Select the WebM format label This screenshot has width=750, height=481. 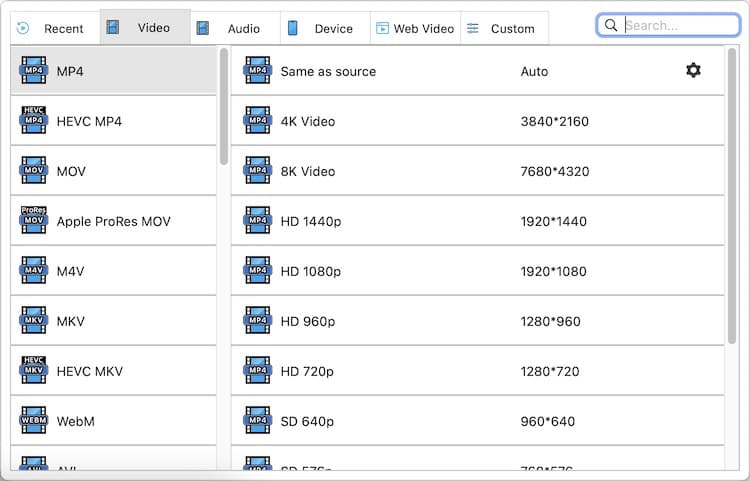pyautogui.click(x=76, y=422)
